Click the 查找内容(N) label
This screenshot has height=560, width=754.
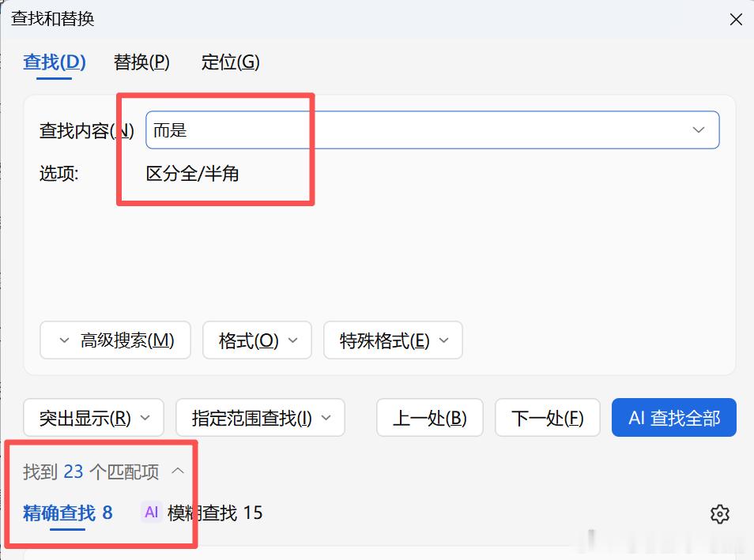point(87,131)
